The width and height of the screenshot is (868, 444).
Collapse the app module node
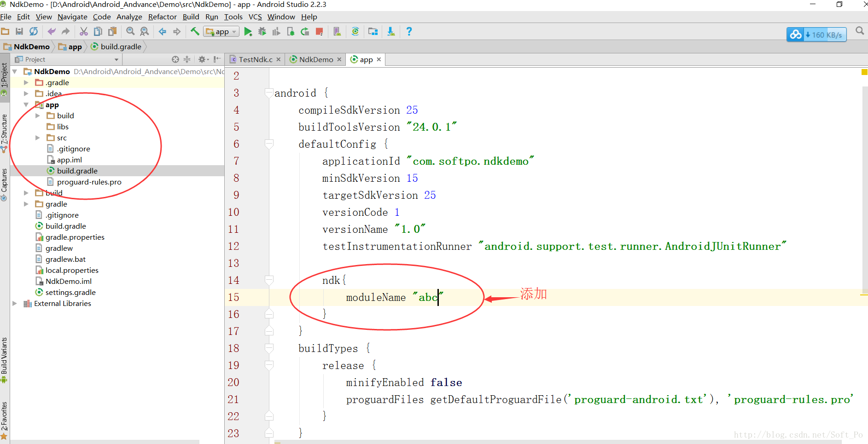click(x=26, y=105)
